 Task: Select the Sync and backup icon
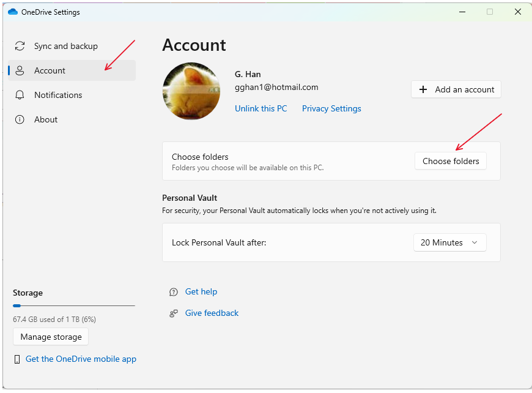tap(20, 46)
